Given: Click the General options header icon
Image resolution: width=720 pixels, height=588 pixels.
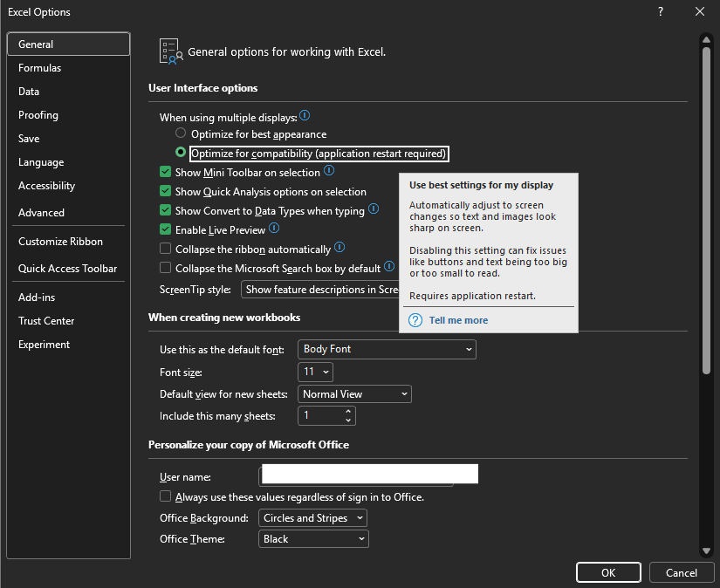Looking at the screenshot, I should pos(171,51).
